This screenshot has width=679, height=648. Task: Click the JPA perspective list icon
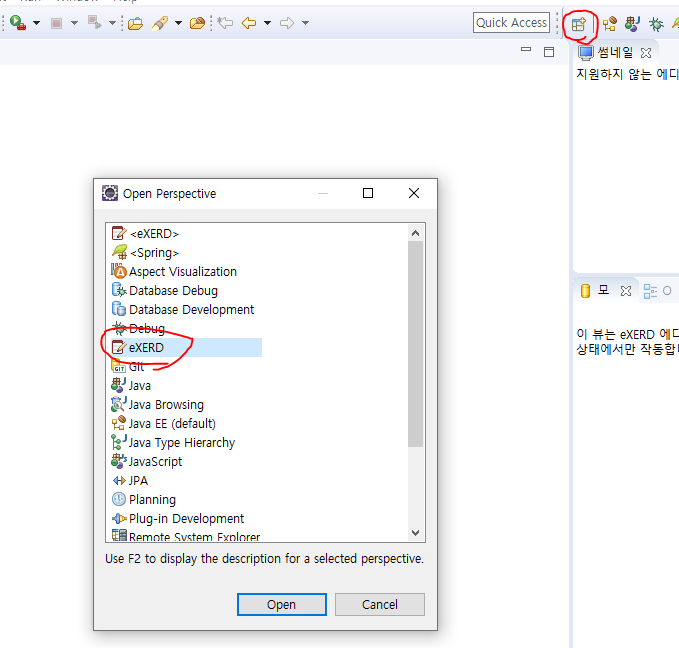(119, 480)
